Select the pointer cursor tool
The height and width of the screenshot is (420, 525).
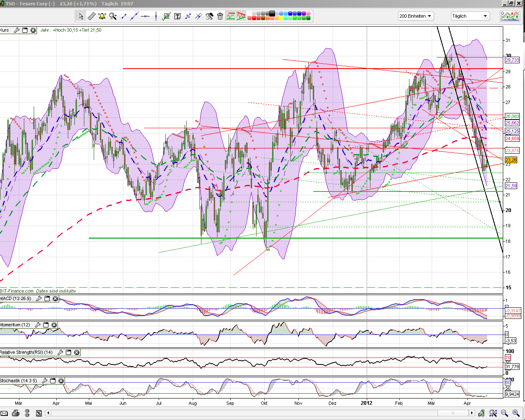pos(81,16)
